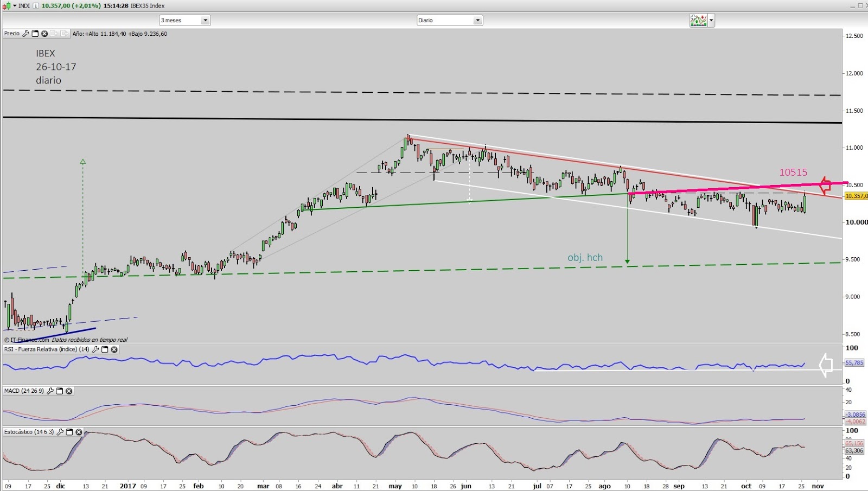The height and width of the screenshot is (491, 868).
Task: Click the 26-10-17 date annotation
Action: tap(56, 67)
